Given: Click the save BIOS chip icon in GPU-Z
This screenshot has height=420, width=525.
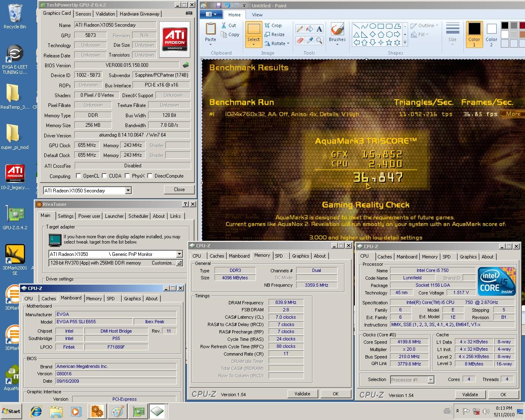Looking at the screenshot, I should point(186,65).
